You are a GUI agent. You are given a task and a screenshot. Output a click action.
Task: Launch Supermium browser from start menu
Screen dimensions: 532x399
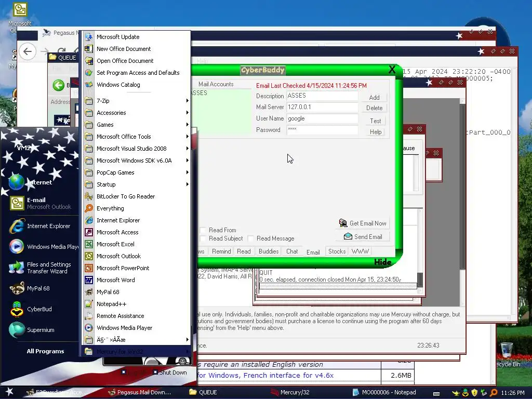pyautogui.click(x=40, y=330)
